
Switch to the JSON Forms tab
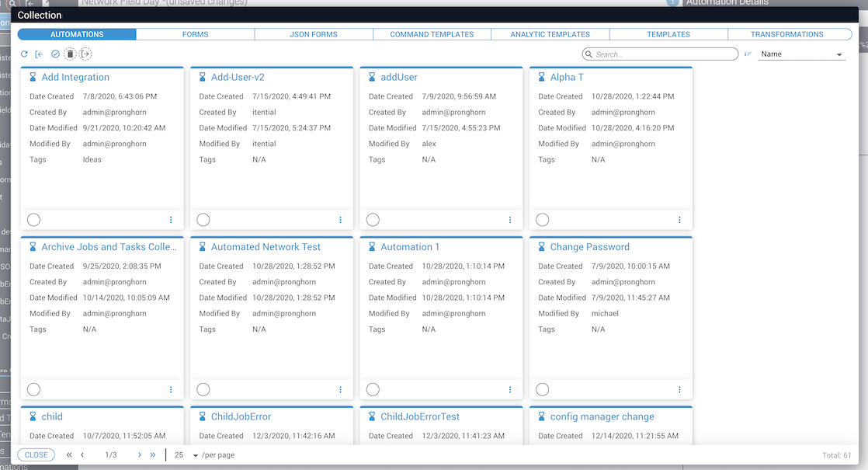[314, 34]
